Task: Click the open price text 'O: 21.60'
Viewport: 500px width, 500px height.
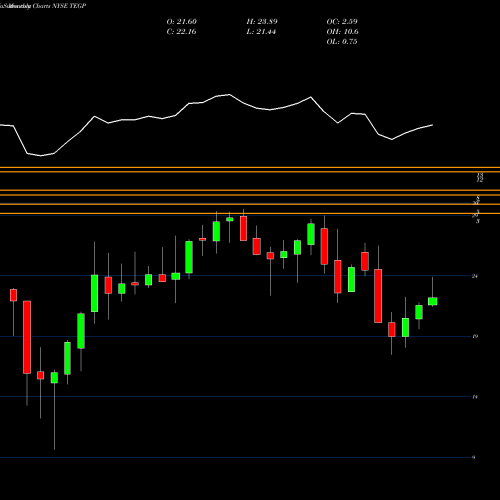Action: coord(182,22)
